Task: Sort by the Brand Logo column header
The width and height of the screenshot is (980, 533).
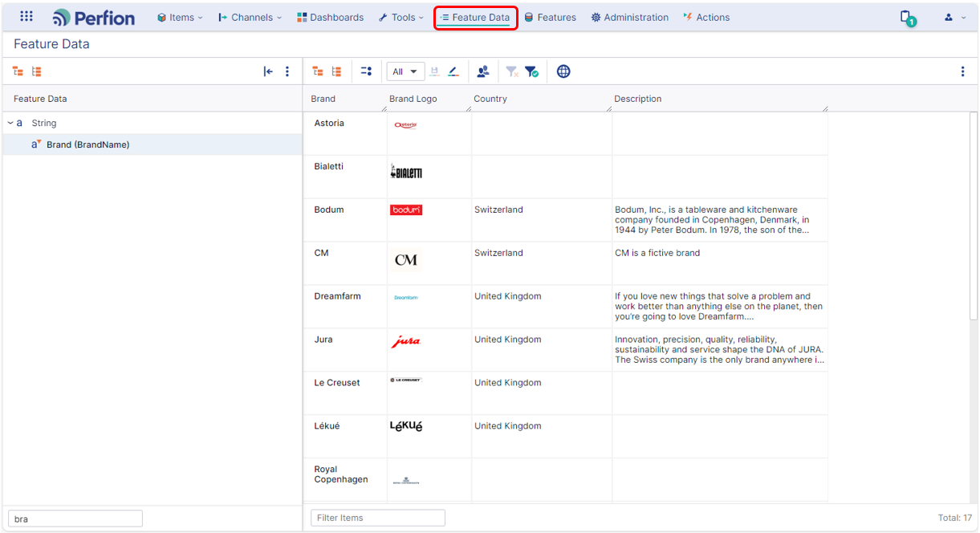Action: [x=413, y=99]
